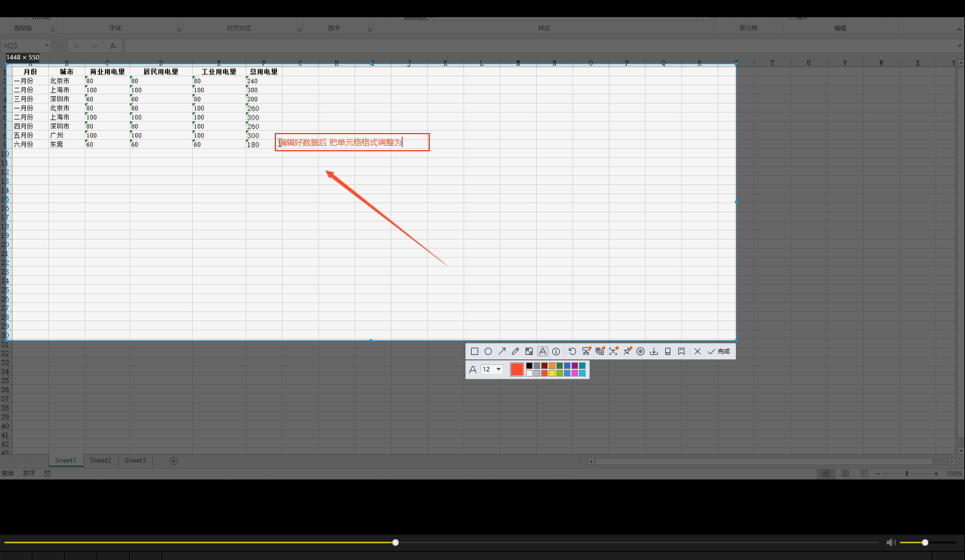Choose the yellow color swatch

click(552, 373)
